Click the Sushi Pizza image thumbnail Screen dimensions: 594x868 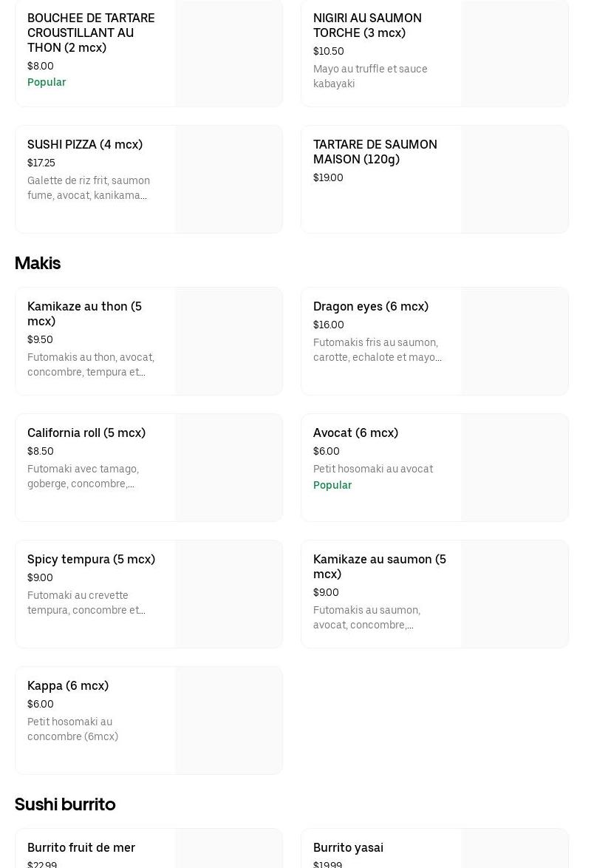click(229, 180)
